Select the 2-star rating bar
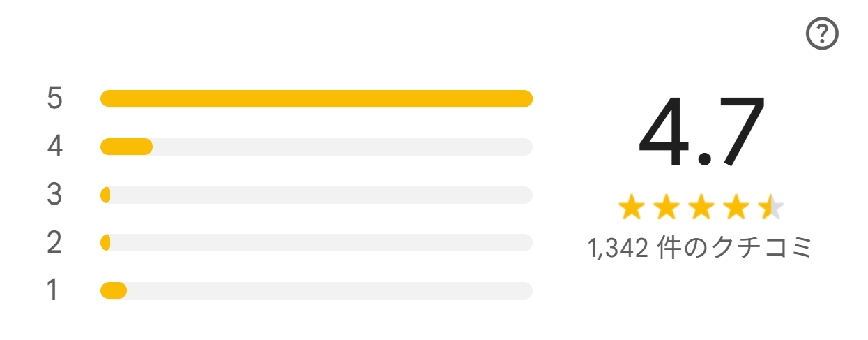Viewport: 868px width, 340px height. [317, 242]
